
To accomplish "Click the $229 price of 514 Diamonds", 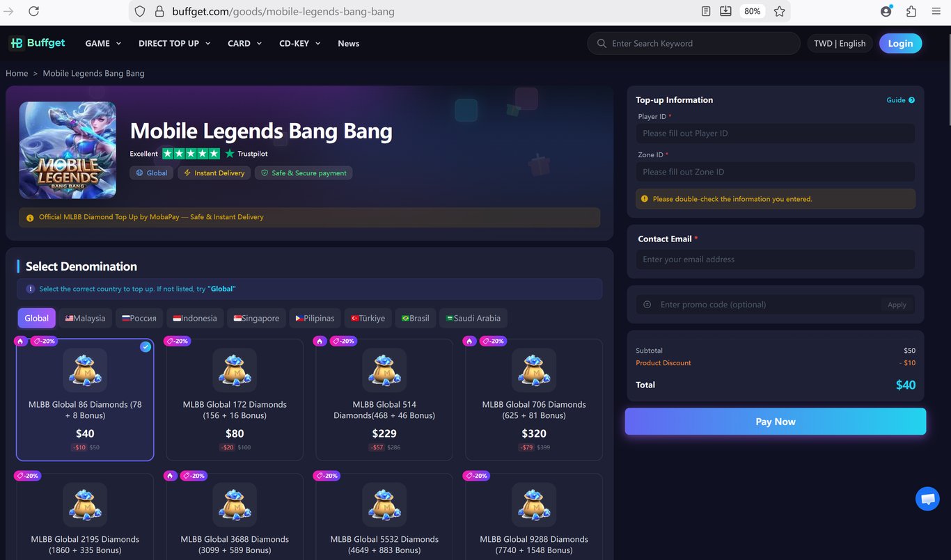I will coord(384,433).
